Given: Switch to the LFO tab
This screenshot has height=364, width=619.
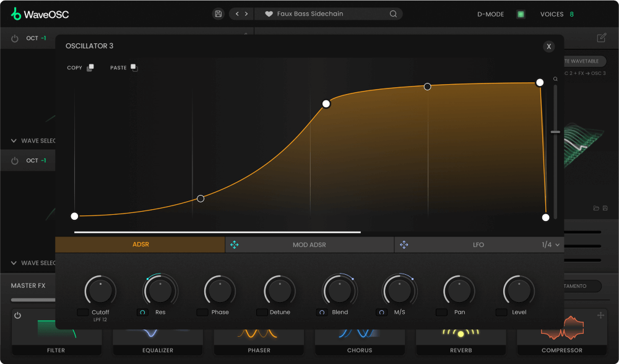Looking at the screenshot, I should [478, 245].
